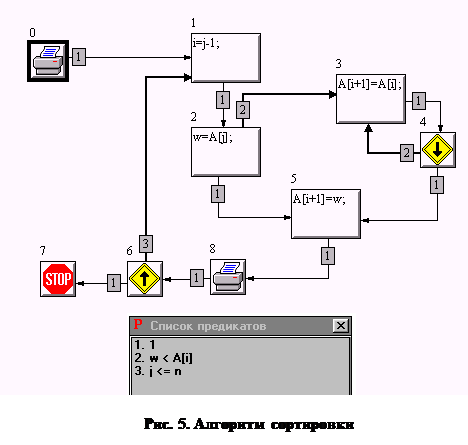Click the printer node numbered 8
The image size is (468, 445).
click(x=228, y=277)
